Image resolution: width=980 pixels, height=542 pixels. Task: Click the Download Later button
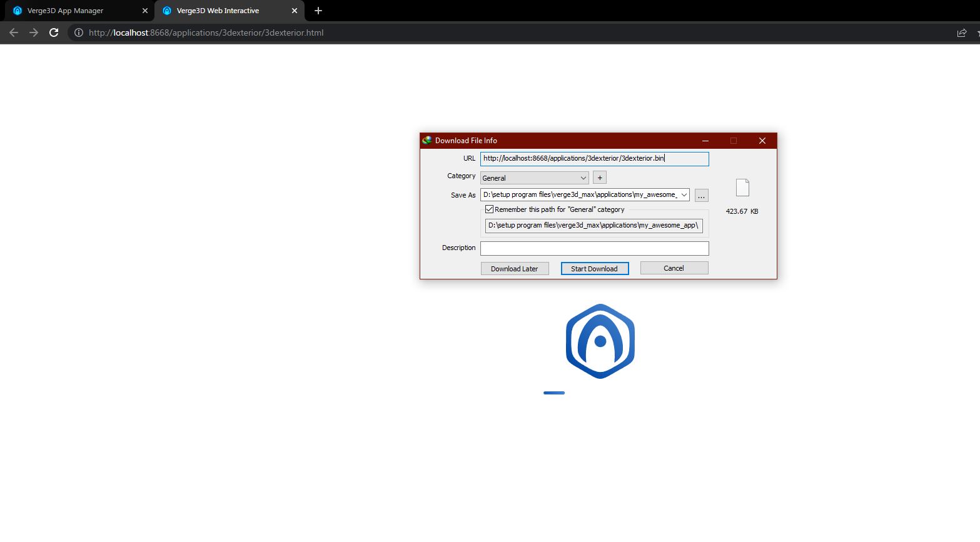pyautogui.click(x=515, y=269)
